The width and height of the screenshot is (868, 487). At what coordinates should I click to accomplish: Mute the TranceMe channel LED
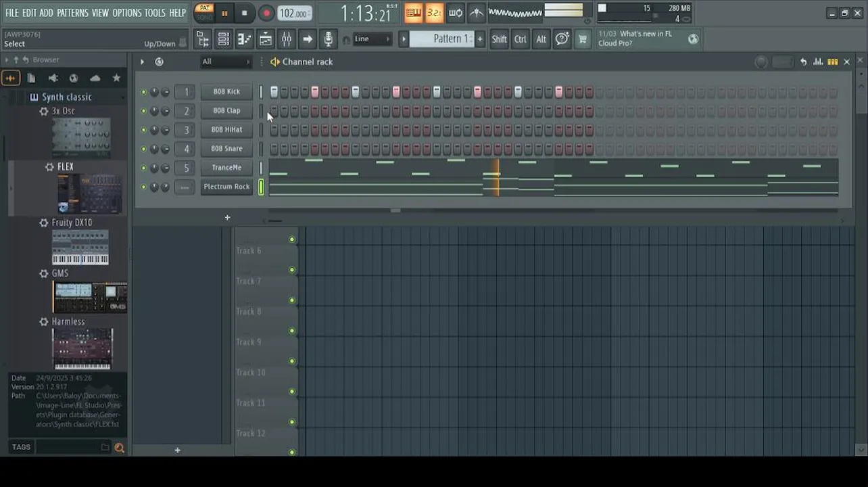point(143,167)
